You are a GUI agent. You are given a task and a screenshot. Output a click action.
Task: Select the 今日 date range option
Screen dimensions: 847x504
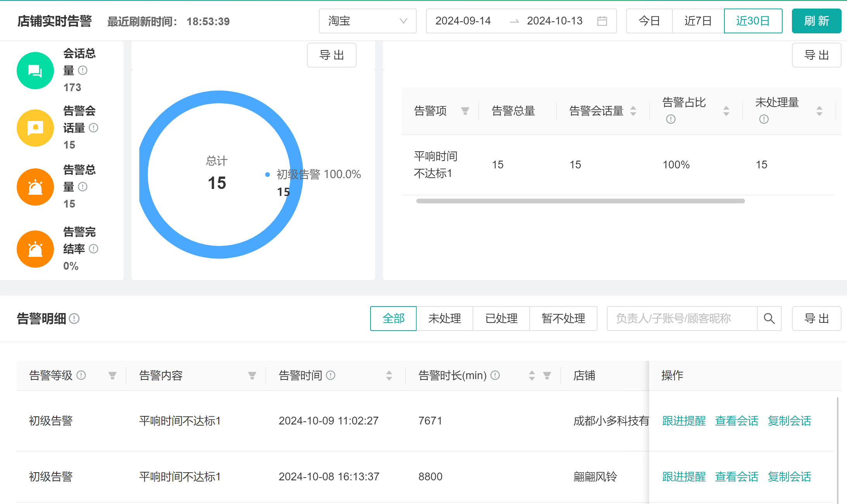pyautogui.click(x=650, y=21)
